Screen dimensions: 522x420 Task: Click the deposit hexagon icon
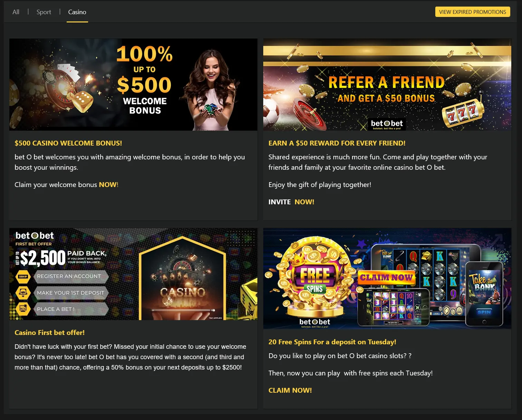(x=23, y=293)
